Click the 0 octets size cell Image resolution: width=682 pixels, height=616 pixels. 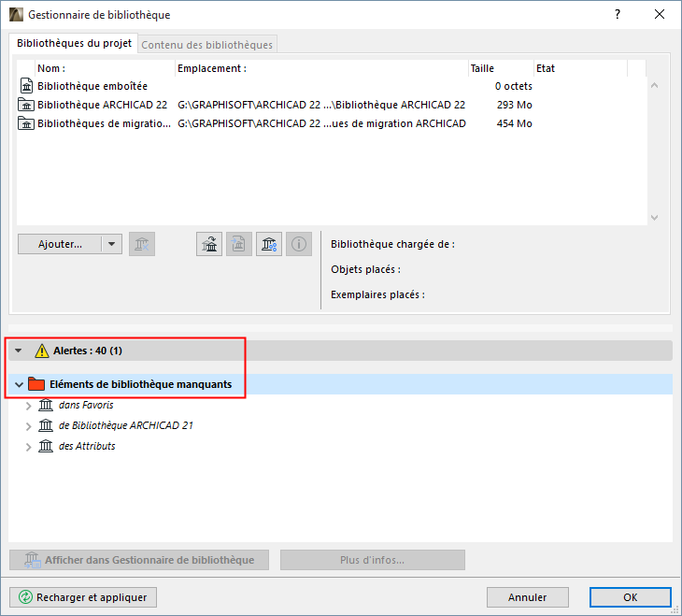513,86
